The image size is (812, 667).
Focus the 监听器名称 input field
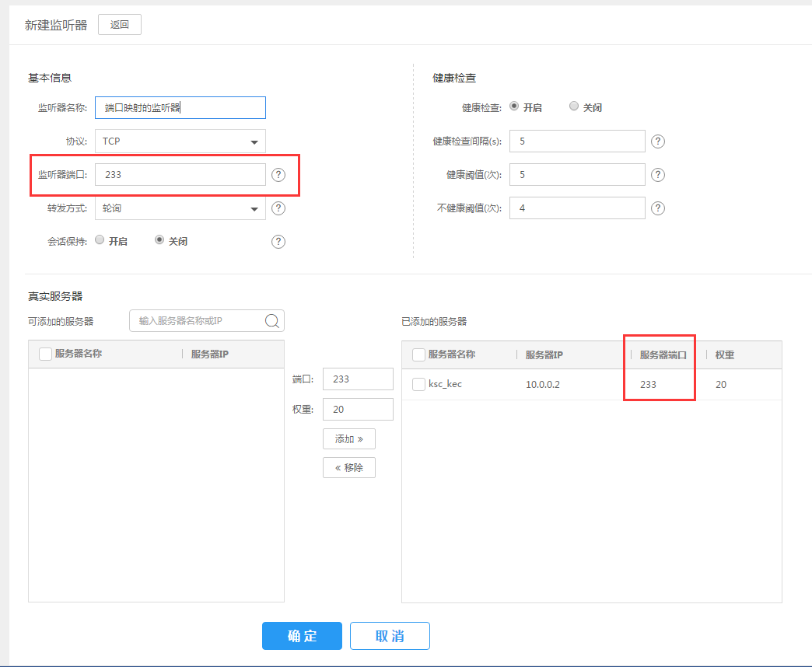pos(180,107)
